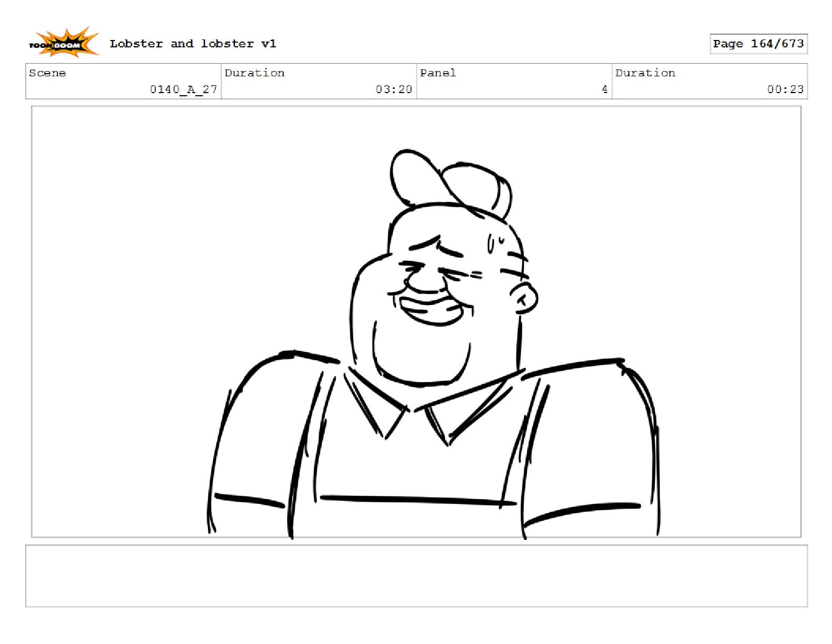832x644 pixels.
Task: Select the scene duration value '03:20'
Action: pyautogui.click(x=394, y=89)
